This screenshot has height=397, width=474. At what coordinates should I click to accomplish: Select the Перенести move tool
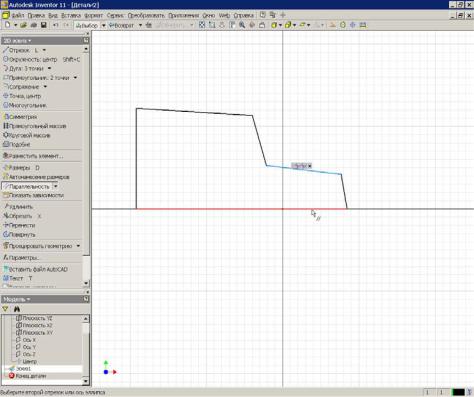19,225
